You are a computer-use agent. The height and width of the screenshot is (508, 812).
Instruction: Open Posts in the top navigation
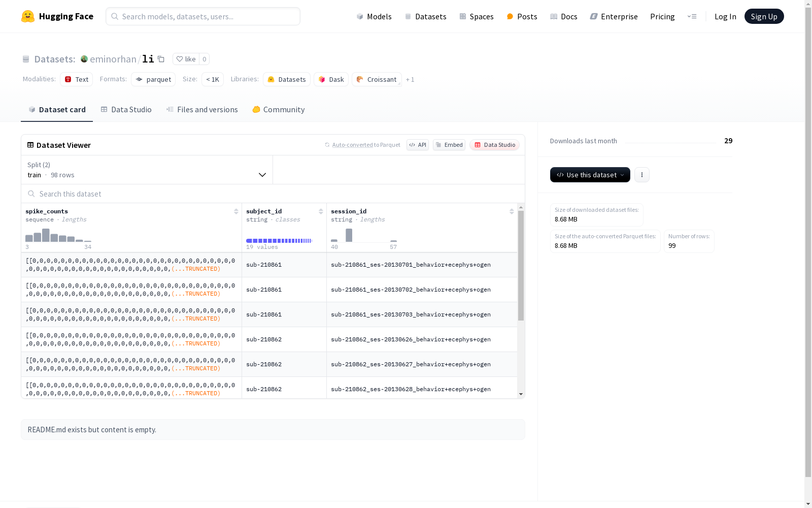(522, 16)
